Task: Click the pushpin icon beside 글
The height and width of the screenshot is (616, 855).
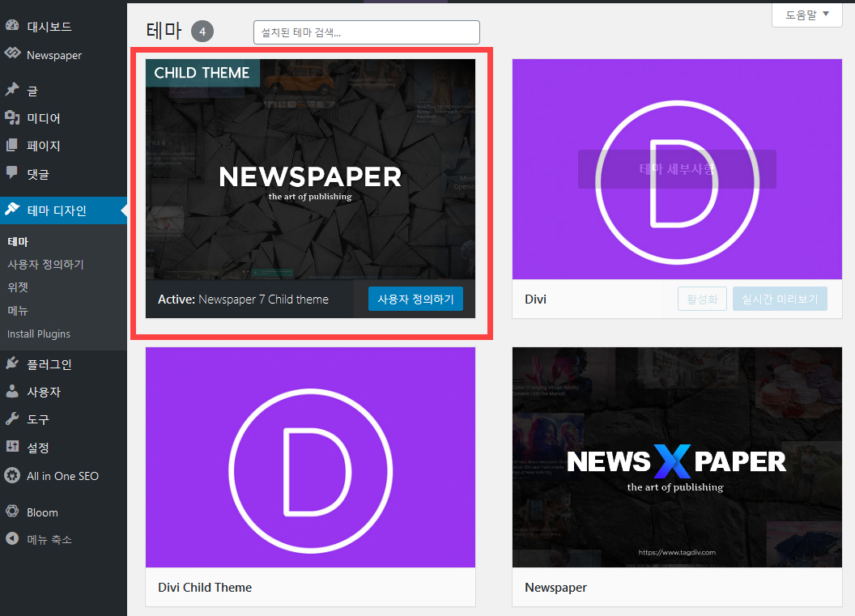Action: [12, 89]
